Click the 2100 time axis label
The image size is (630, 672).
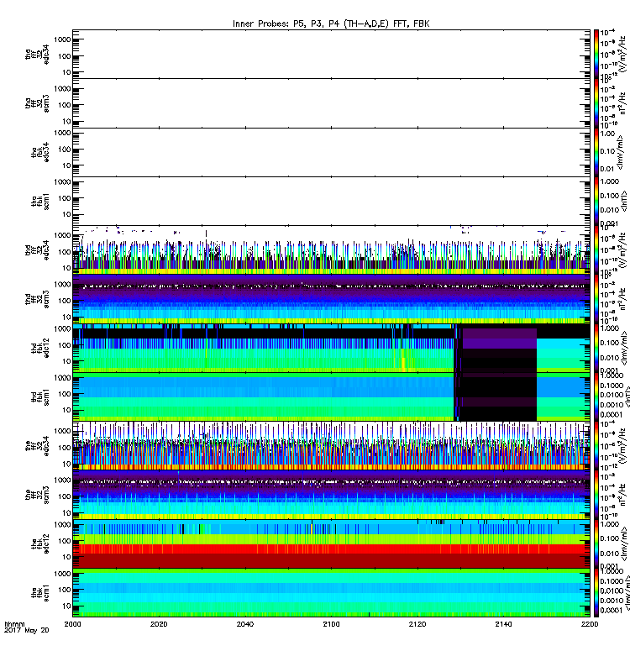[331, 624]
